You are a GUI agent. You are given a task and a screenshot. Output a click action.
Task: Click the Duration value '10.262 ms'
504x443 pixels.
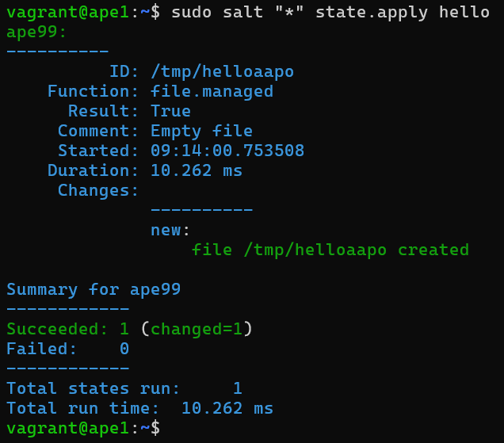pos(197,170)
